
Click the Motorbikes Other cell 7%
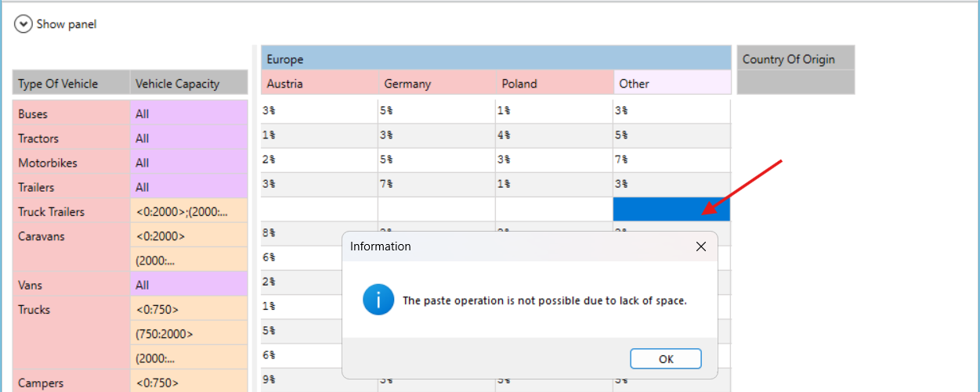click(x=671, y=160)
